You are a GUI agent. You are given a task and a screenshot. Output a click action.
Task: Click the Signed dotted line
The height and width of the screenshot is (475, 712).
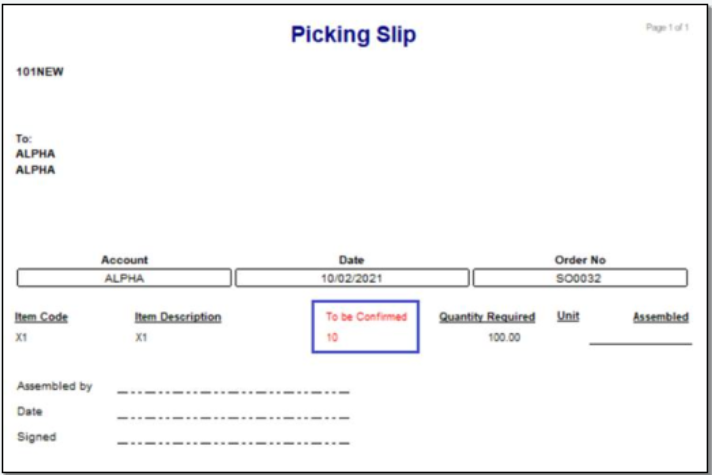pyautogui.click(x=233, y=443)
